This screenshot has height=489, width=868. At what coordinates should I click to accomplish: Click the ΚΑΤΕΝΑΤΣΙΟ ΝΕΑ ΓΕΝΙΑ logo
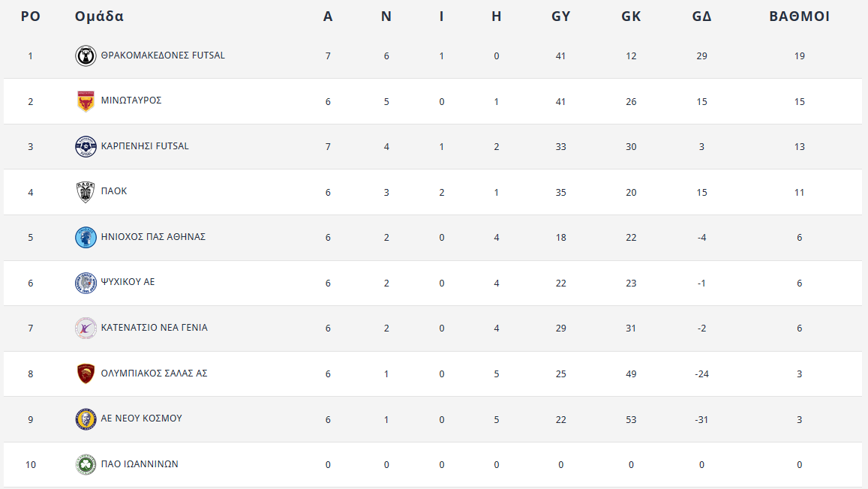(86, 328)
